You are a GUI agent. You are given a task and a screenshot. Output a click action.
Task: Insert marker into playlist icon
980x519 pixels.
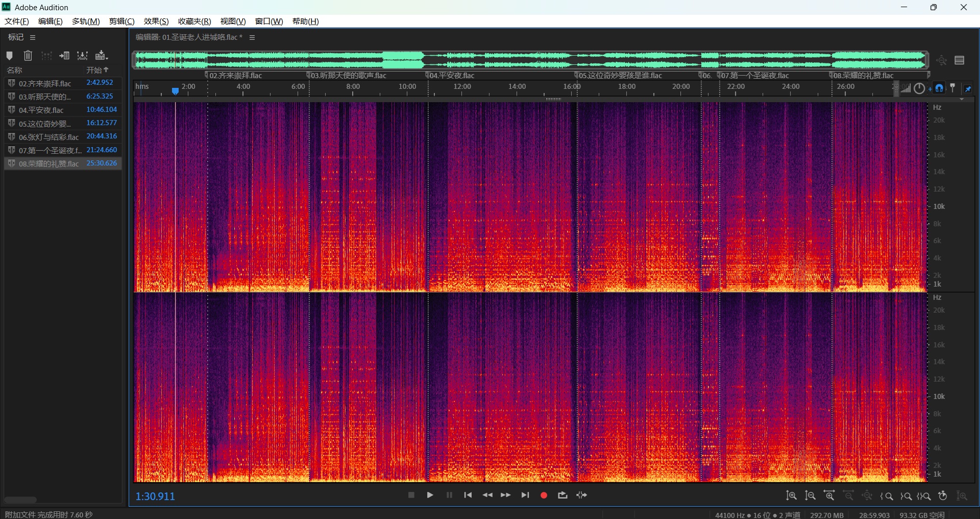point(64,56)
